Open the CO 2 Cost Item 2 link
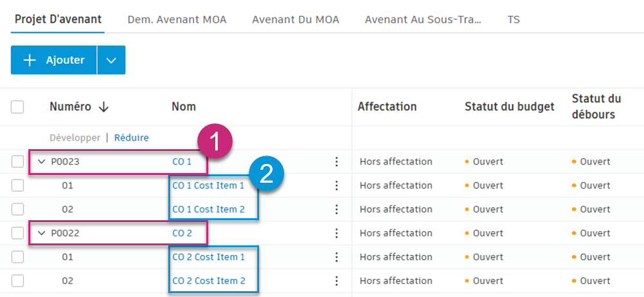 pos(209,282)
